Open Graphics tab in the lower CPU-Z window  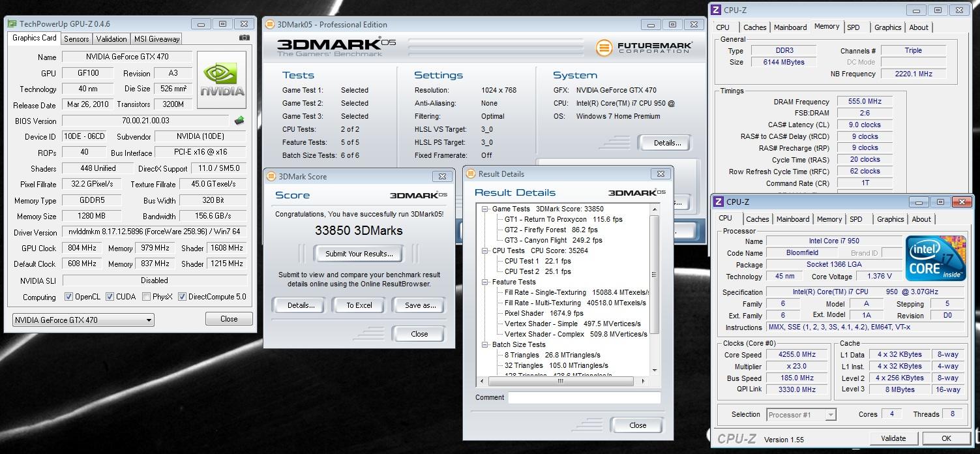click(890, 219)
